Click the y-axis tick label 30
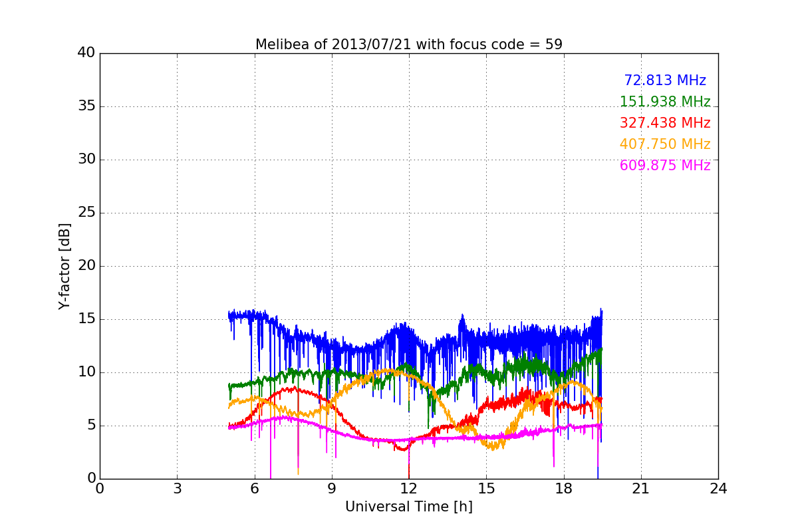Screen dimensions: 798x532 pyautogui.click(x=86, y=160)
